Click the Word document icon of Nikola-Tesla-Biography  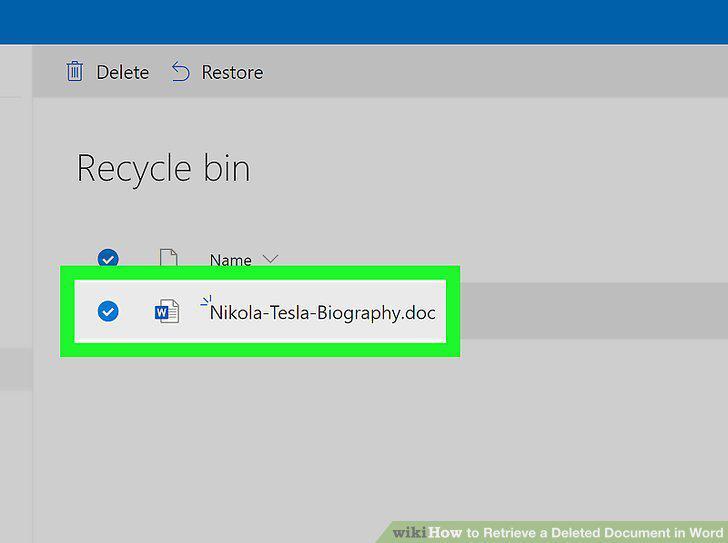(x=167, y=311)
